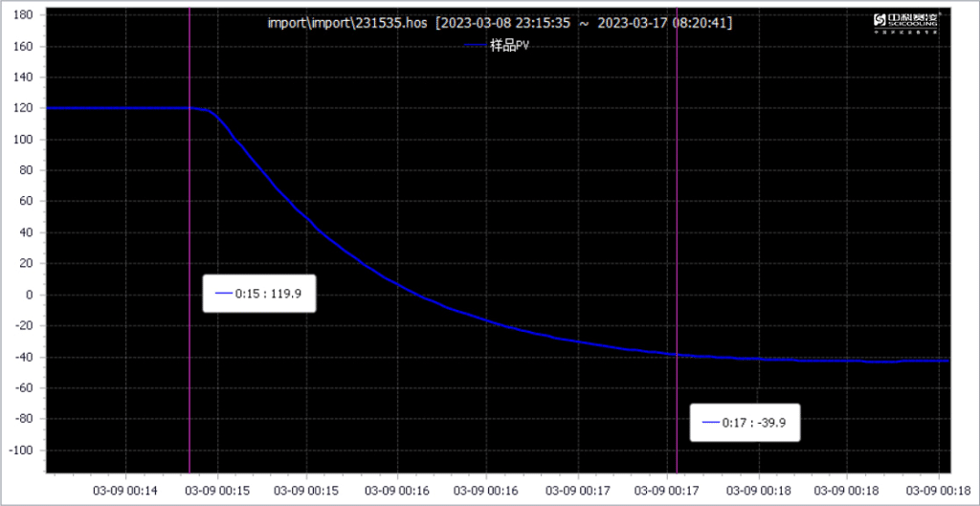Click the 0 value on the Y axis
Viewport: 980px width, 506px height.
click(x=29, y=295)
